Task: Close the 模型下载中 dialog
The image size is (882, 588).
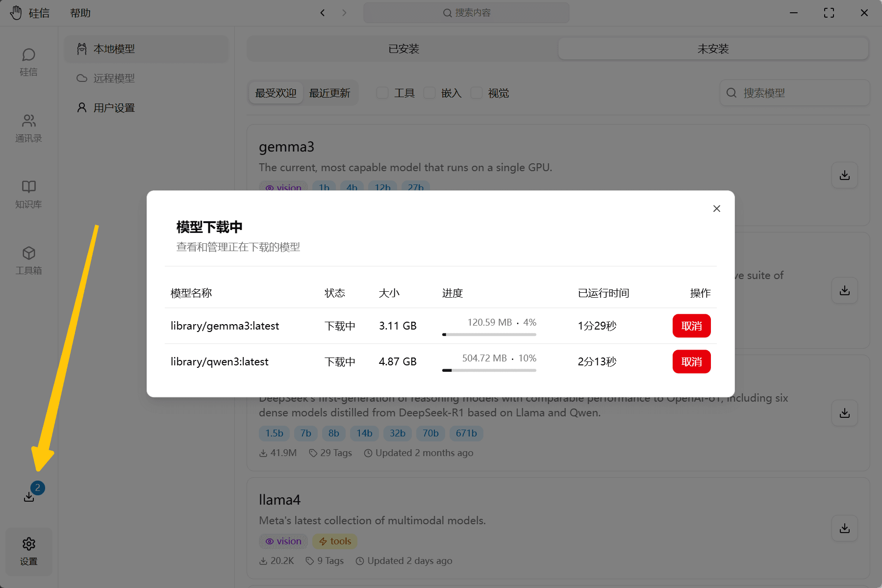Action: point(716,208)
